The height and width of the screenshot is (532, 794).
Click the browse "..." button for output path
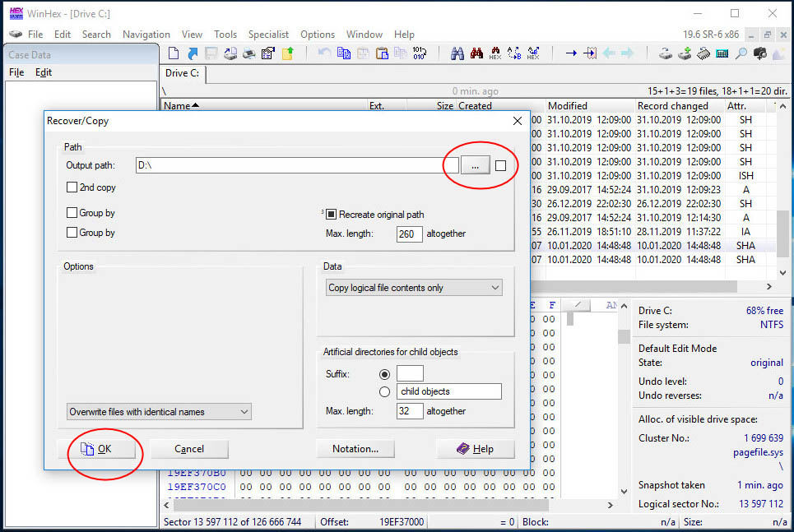475,165
